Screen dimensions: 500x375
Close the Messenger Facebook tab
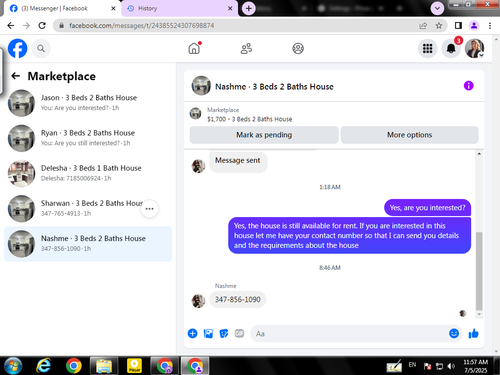[x=113, y=8]
